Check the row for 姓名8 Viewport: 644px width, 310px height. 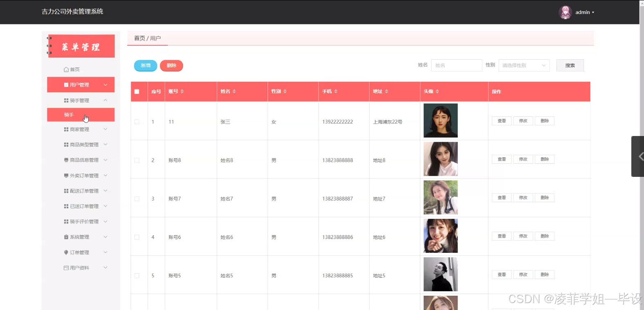click(137, 160)
